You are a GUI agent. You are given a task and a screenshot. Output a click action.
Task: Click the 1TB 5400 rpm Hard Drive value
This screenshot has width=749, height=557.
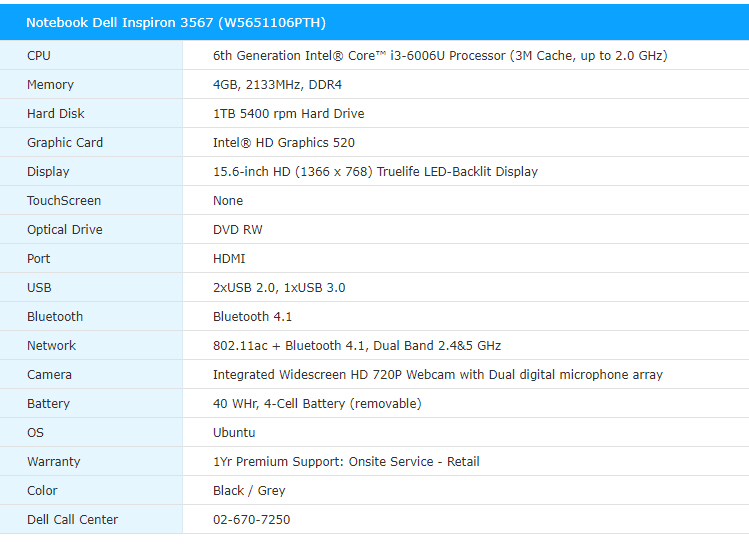[x=289, y=114]
